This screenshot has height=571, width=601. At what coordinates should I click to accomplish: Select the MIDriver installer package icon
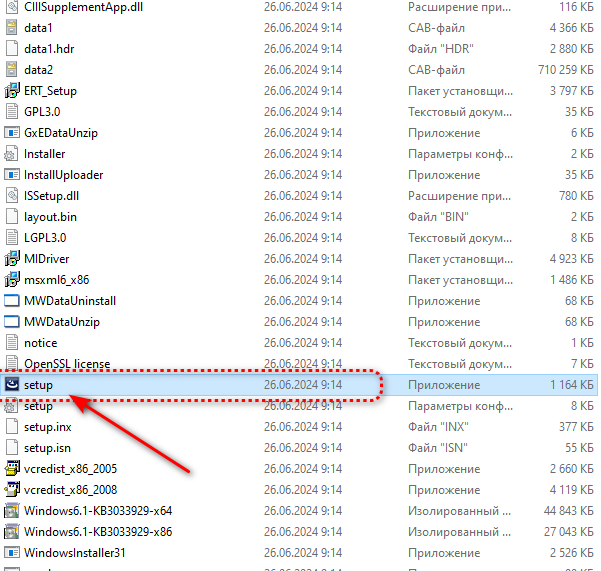pos(12,259)
